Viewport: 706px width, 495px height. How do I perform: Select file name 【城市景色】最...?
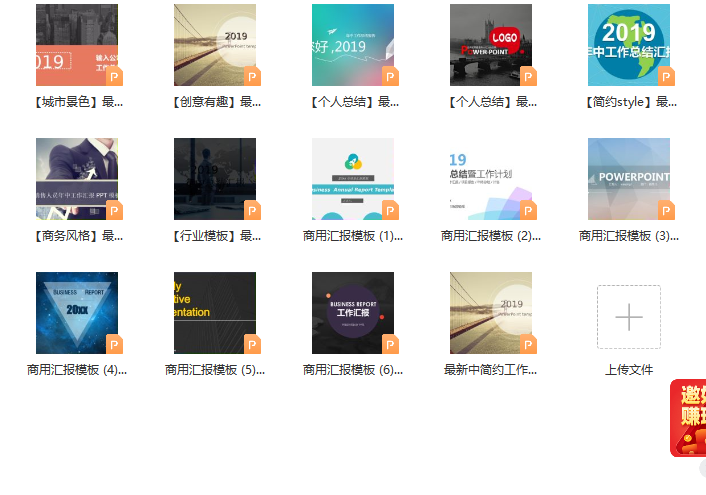pos(77,102)
